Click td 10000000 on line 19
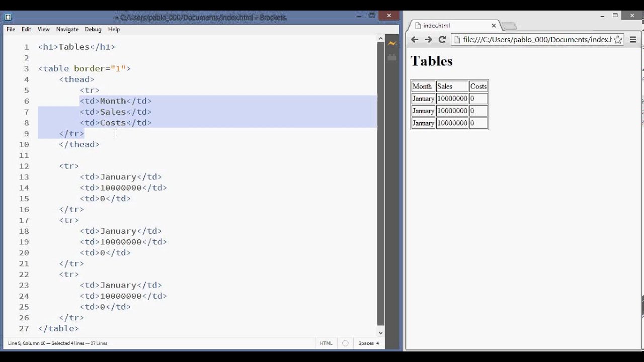This screenshot has width=644, height=362. pos(123,242)
